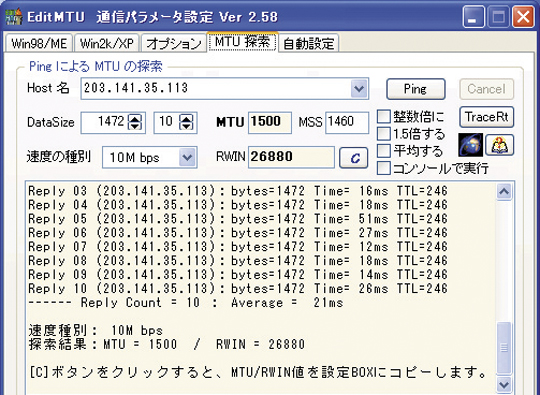Click the C copy button beside RWIN
The height and width of the screenshot is (395, 540).
[354, 158]
